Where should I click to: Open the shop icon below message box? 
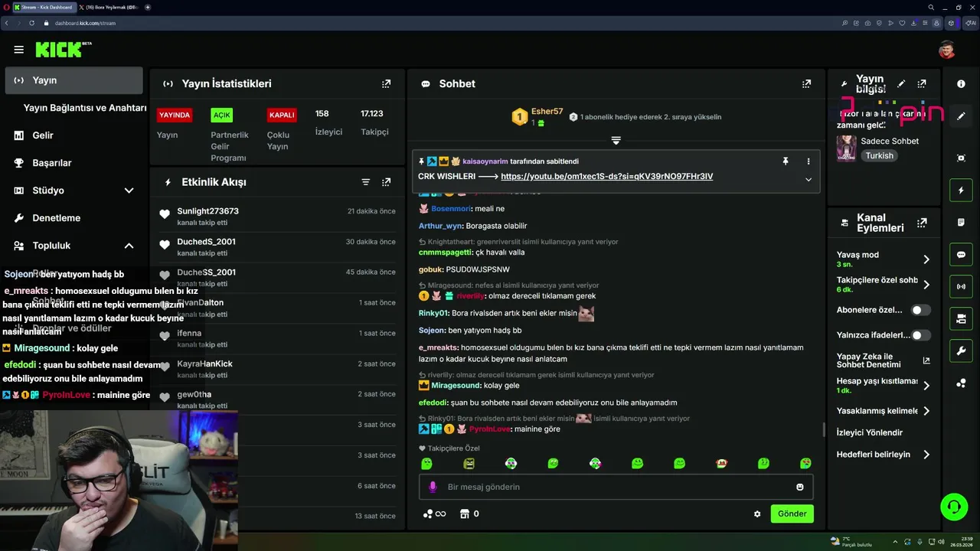pyautogui.click(x=464, y=514)
